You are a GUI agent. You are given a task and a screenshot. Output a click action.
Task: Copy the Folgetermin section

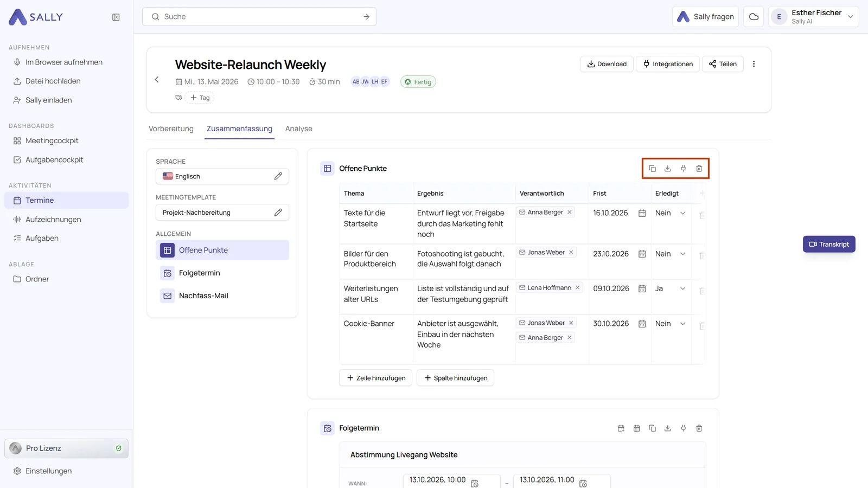tap(652, 428)
